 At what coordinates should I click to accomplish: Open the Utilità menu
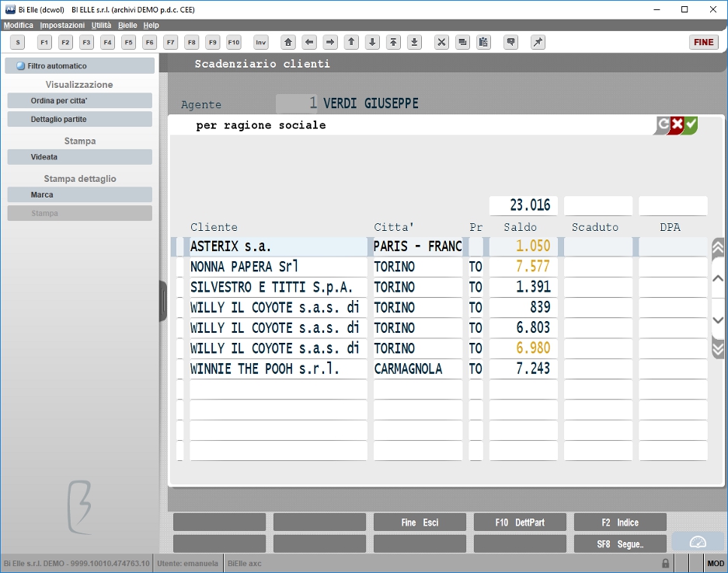coord(101,25)
